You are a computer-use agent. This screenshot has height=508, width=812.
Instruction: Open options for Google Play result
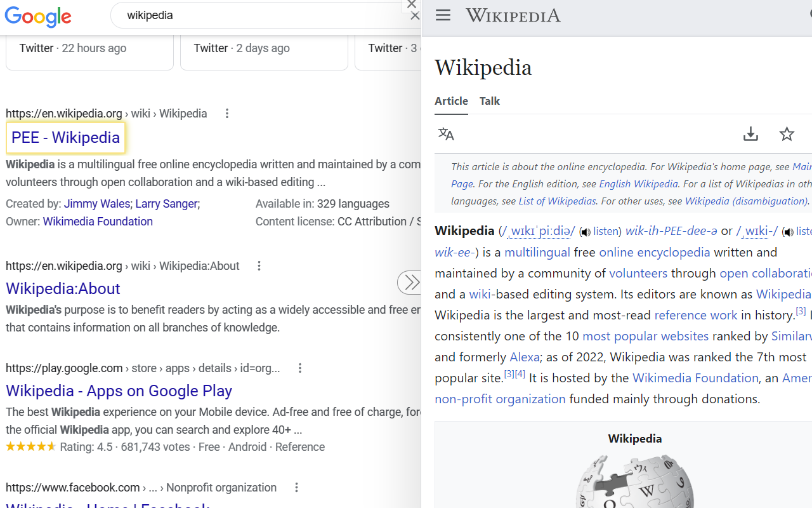[x=300, y=368]
